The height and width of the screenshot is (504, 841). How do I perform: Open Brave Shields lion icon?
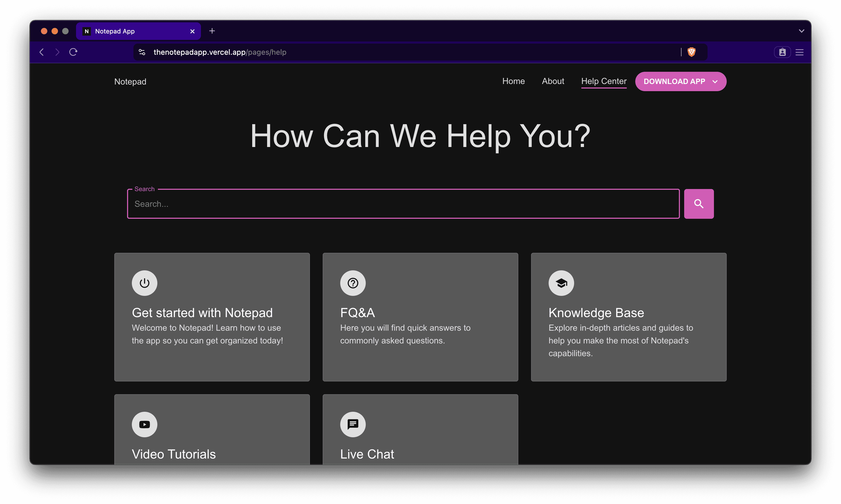tap(691, 52)
